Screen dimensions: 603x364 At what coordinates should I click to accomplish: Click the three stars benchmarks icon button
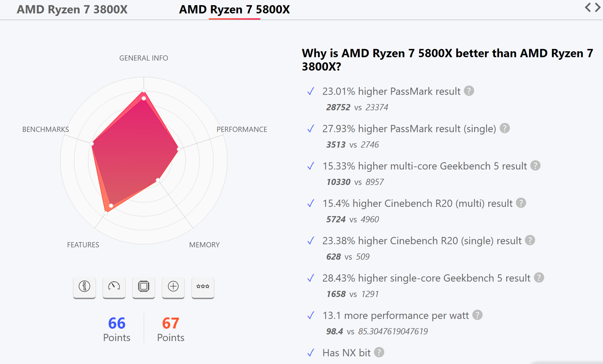203,287
